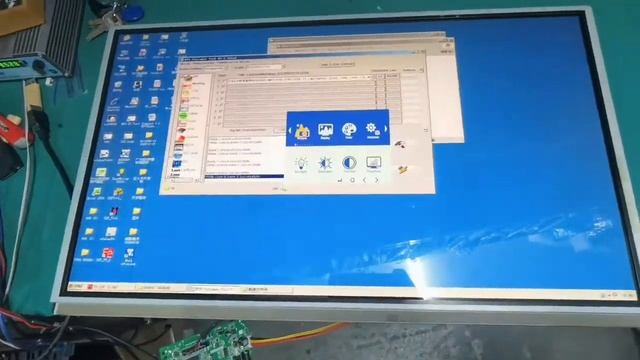This screenshot has width=640, height=360.
Task: Click the OSD circle hint icon
Action: point(352,180)
